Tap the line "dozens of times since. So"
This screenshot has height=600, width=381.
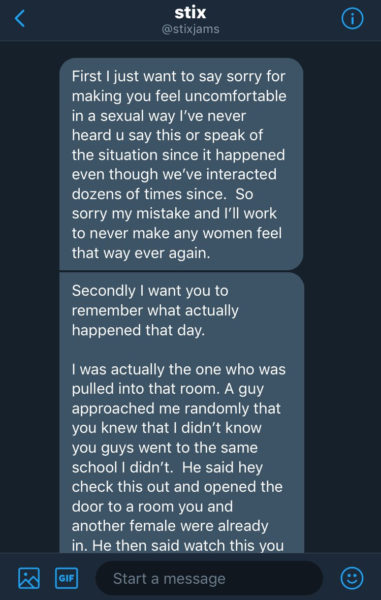click(162, 194)
